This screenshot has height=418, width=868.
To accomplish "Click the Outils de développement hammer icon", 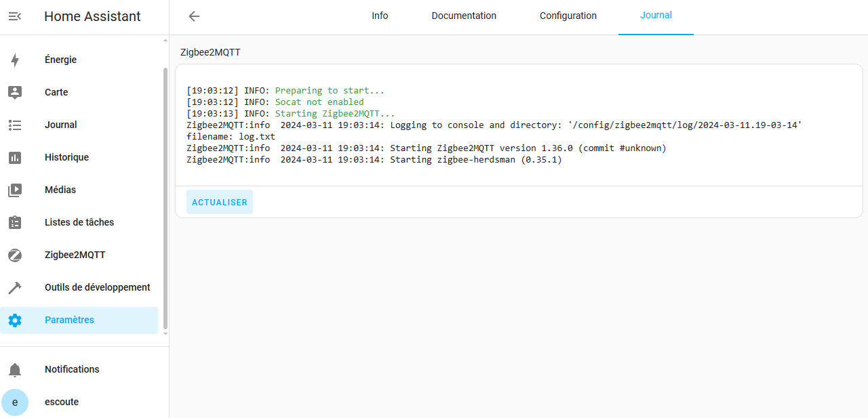I will tap(15, 287).
